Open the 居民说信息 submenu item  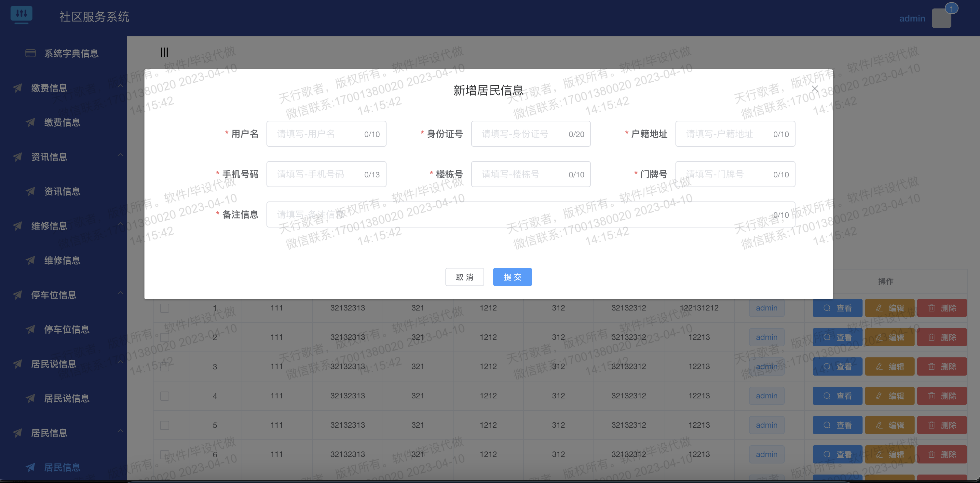tap(63, 398)
